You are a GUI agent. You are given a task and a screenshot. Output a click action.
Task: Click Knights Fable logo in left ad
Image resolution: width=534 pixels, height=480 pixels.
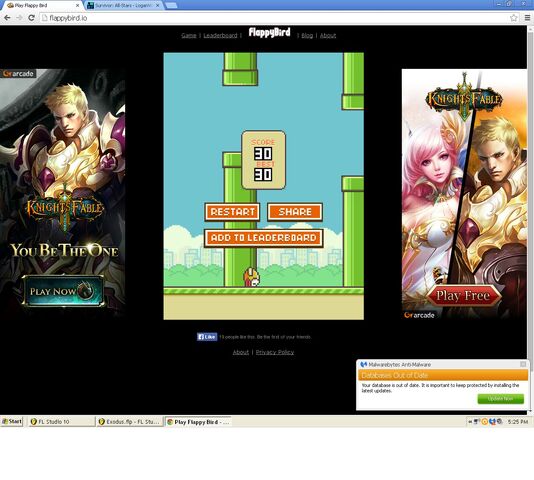coord(64,208)
